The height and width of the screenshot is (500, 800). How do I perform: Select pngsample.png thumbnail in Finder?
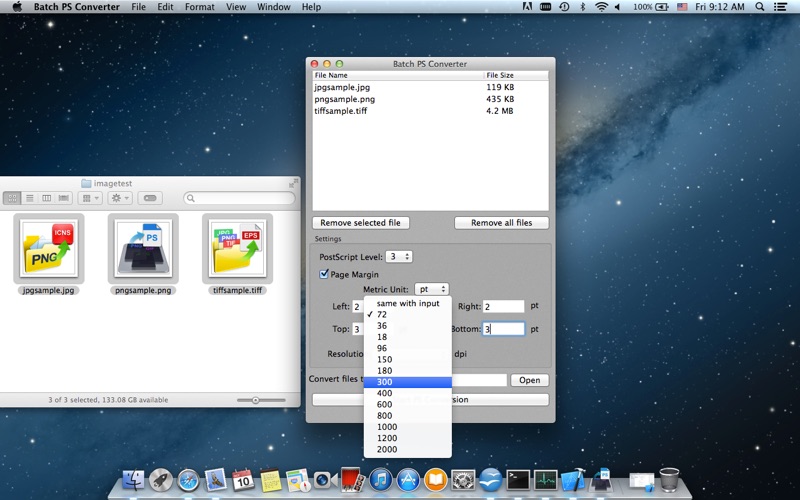coord(143,248)
